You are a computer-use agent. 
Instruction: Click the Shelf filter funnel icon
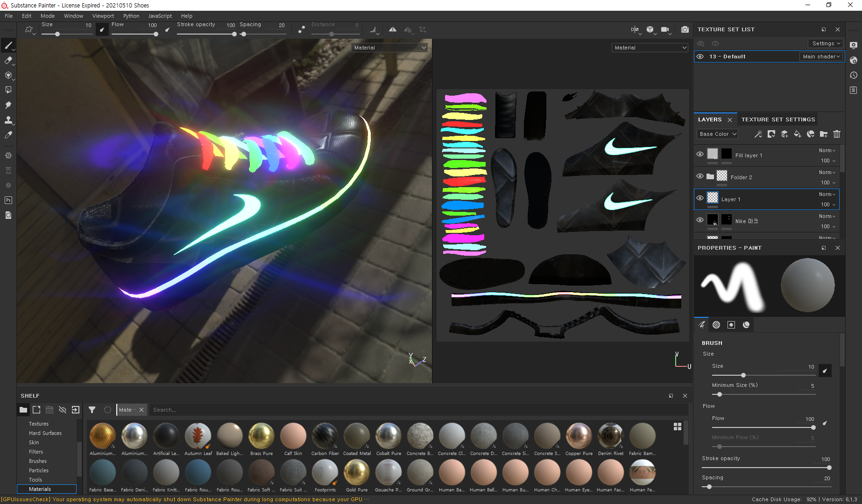92,410
